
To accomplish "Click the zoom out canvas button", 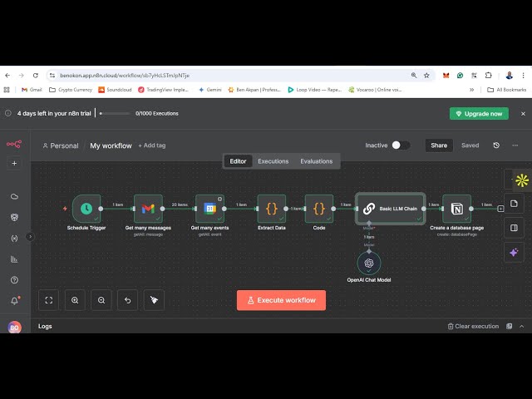I will click(101, 300).
